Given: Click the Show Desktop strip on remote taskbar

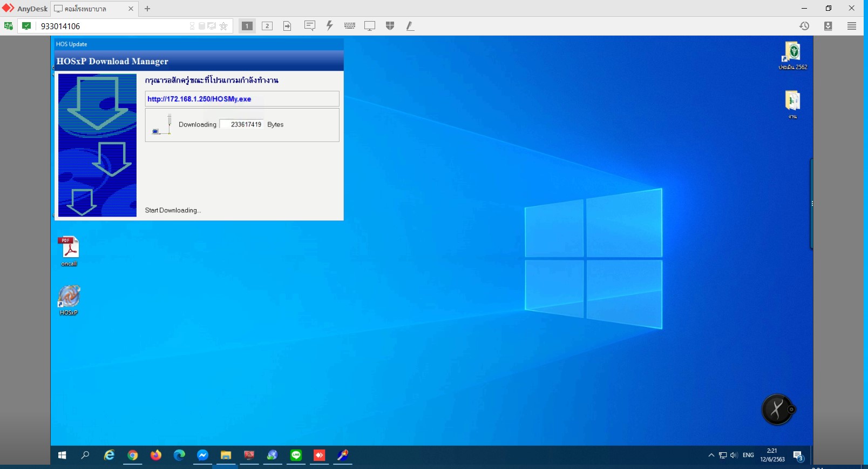Looking at the screenshot, I should pyautogui.click(x=811, y=455).
